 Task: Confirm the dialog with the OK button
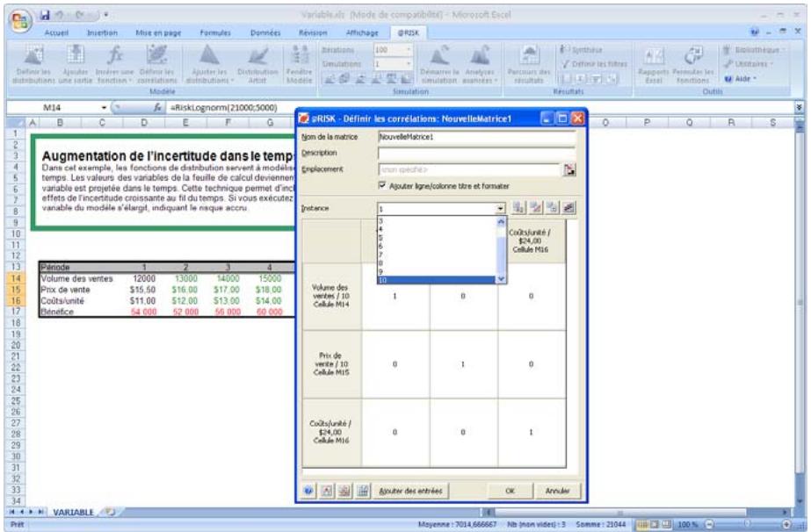[509, 490]
